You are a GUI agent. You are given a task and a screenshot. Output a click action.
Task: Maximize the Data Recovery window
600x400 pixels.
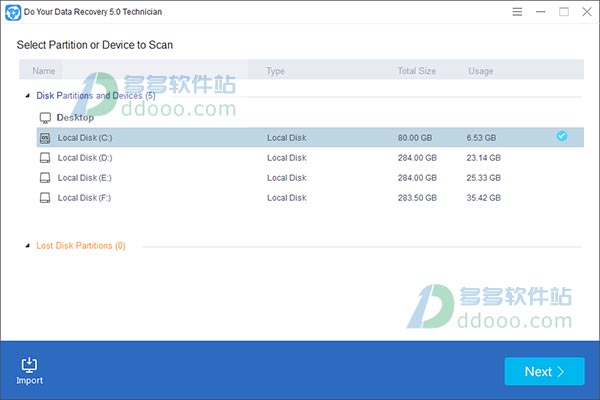564,12
